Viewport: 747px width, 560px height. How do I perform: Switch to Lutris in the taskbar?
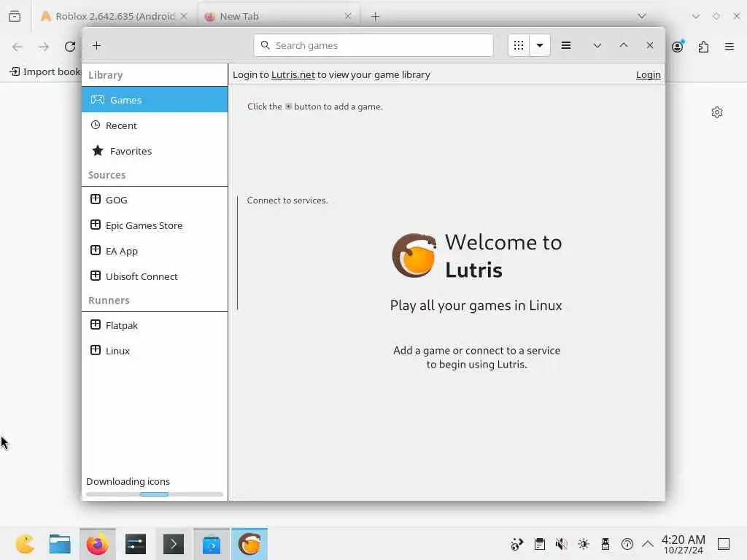click(249, 544)
